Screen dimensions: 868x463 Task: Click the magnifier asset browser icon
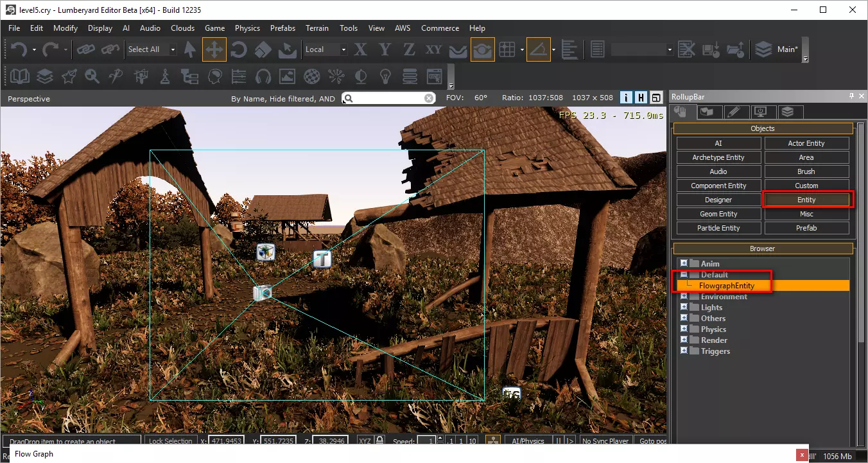(92, 76)
